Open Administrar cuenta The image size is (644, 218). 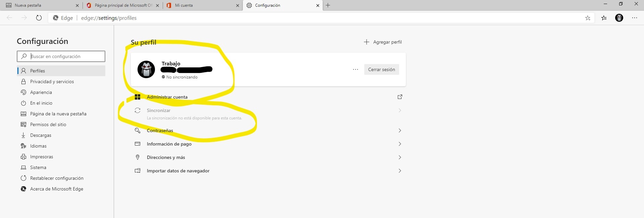click(268, 97)
